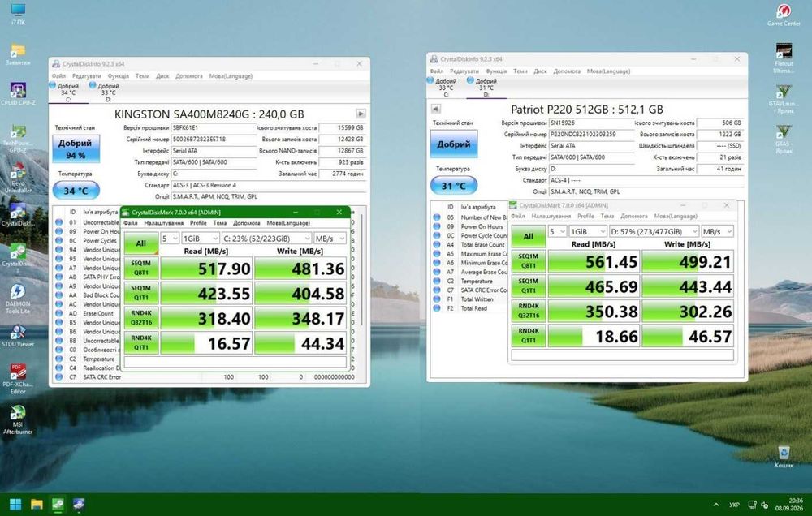Start SEQ1M Q8T1 test on drive C:
812x516 pixels.
coord(140,268)
